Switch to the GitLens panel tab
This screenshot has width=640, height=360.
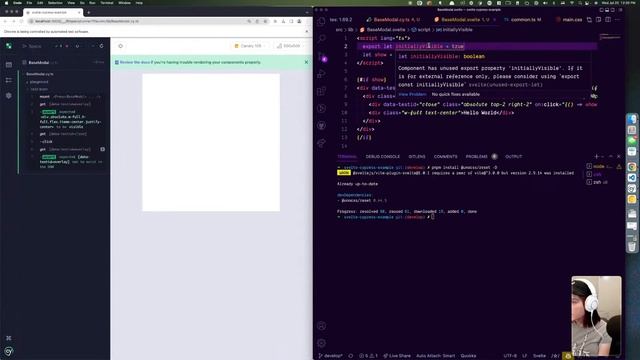(417, 157)
